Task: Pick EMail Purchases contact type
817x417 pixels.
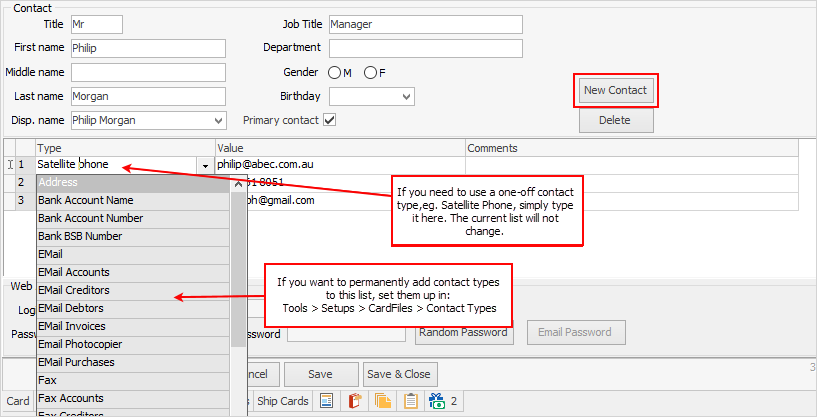Action: tap(133, 362)
